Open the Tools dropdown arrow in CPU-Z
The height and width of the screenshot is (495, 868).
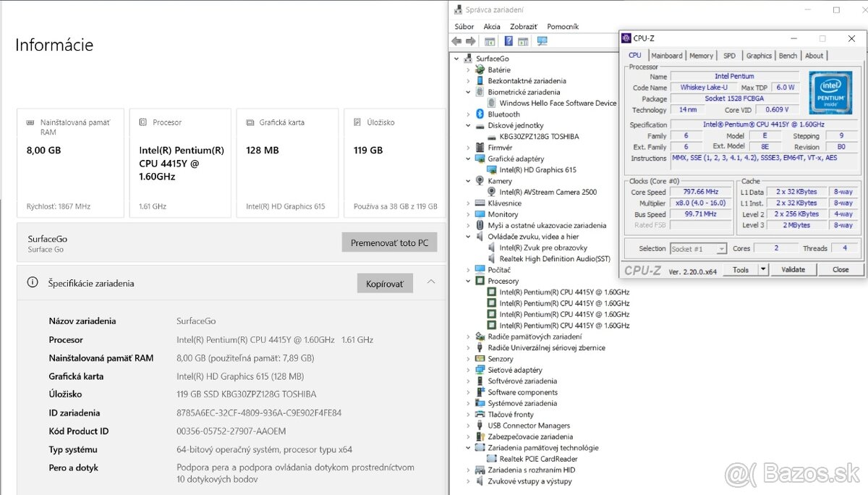tap(762, 269)
